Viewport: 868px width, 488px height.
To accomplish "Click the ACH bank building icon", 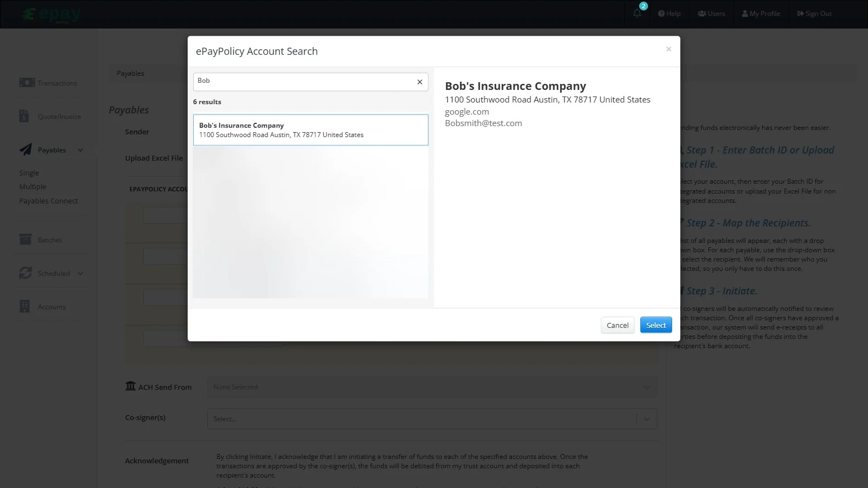I will pos(130,386).
